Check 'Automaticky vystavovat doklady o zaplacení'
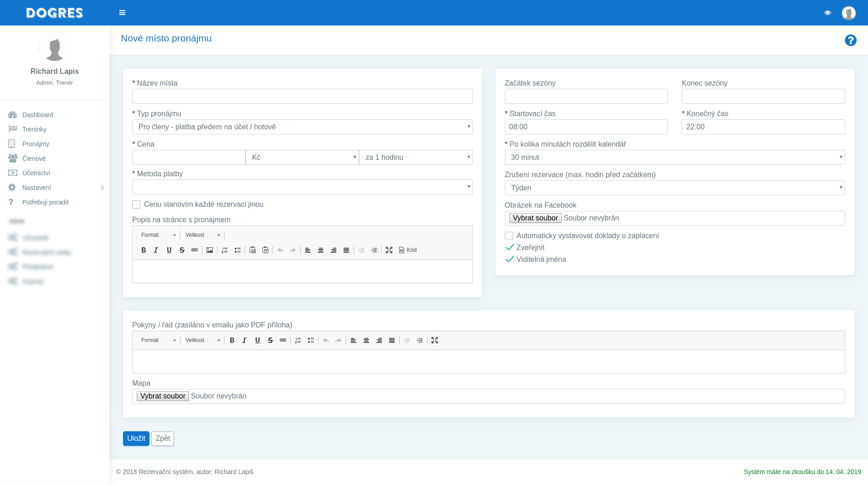Image resolution: width=868 pixels, height=485 pixels. tap(509, 236)
